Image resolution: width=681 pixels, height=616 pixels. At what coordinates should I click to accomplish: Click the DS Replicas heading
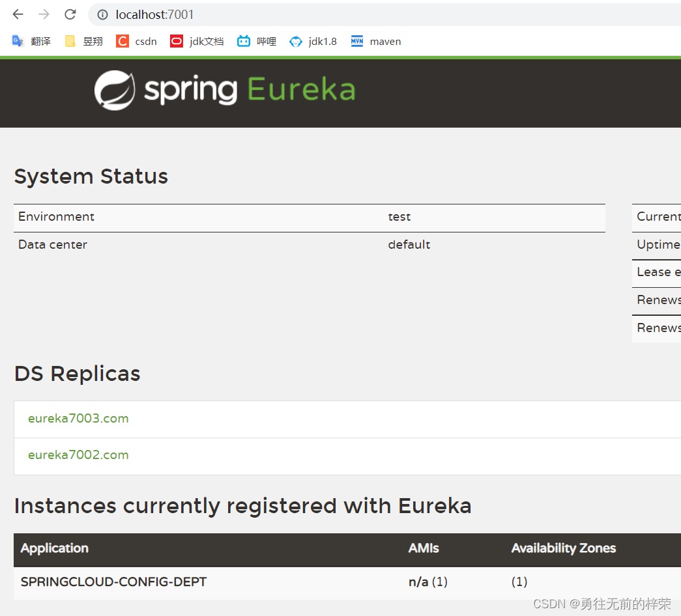pyautogui.click(x=78, y=374)
